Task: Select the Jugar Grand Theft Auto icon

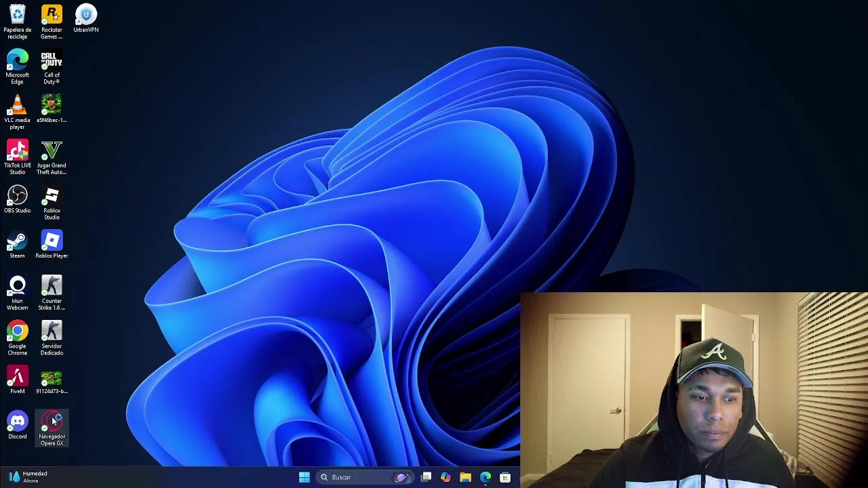Action: [x=52, y=157]
